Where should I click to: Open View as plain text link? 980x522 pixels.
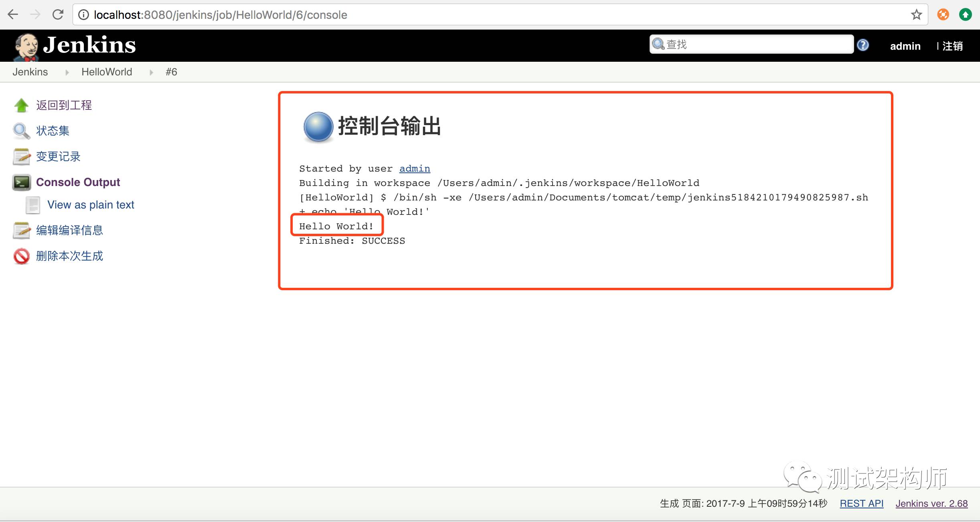(x=91, y=205)
